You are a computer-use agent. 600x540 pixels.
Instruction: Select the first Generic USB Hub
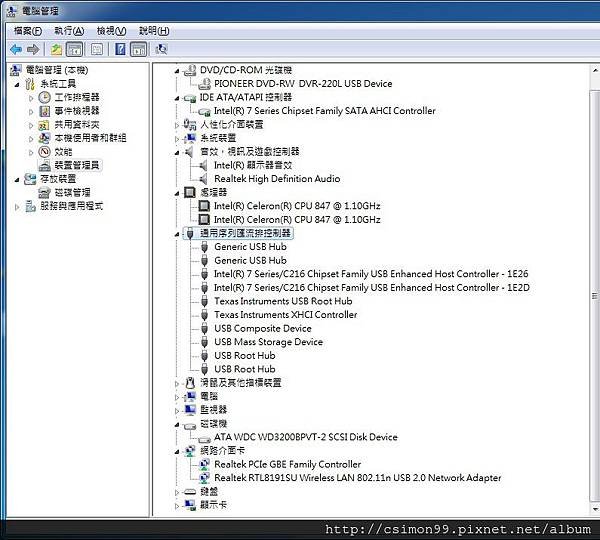250,247
